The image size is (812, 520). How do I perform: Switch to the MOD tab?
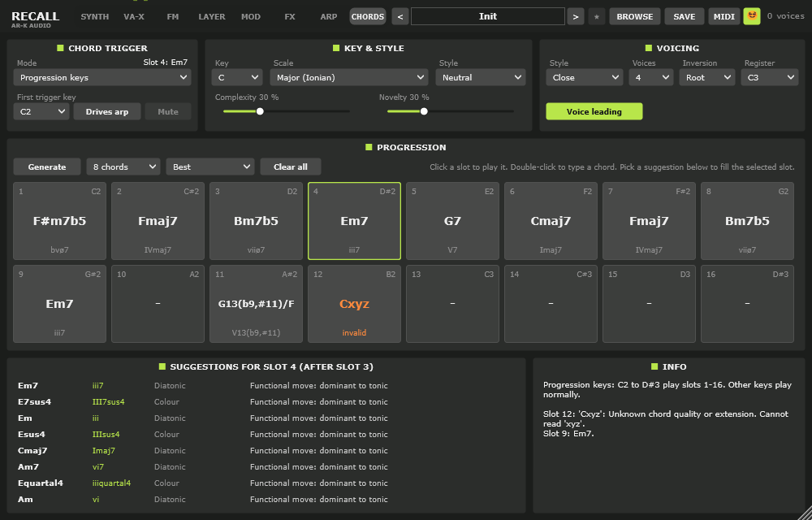pos(251,16)
